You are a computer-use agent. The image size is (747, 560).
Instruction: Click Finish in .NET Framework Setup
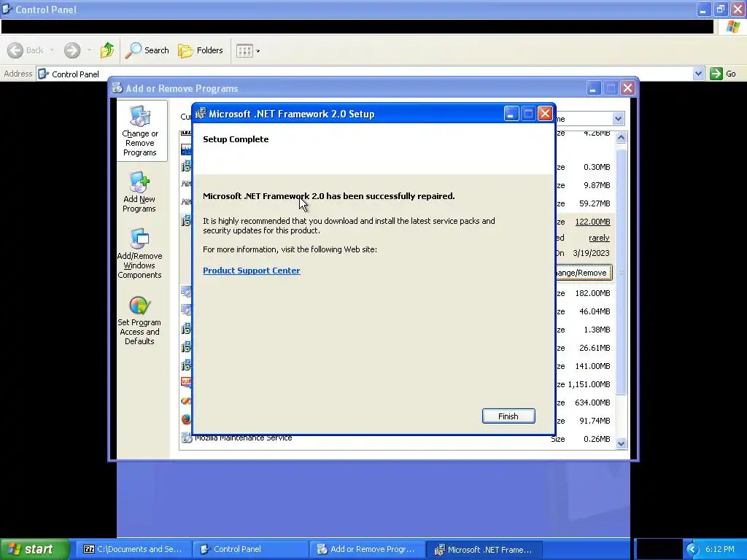508,416
